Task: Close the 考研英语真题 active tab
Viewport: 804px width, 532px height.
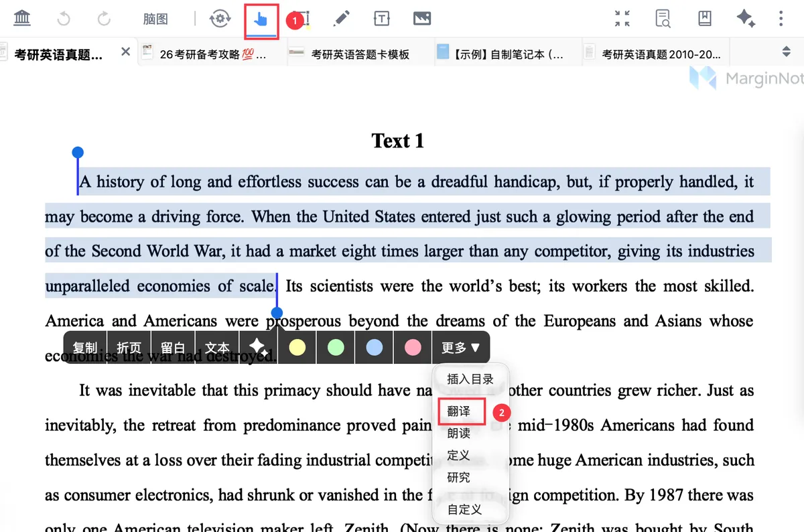Action: pyautogui.click(x=125, y=52)
